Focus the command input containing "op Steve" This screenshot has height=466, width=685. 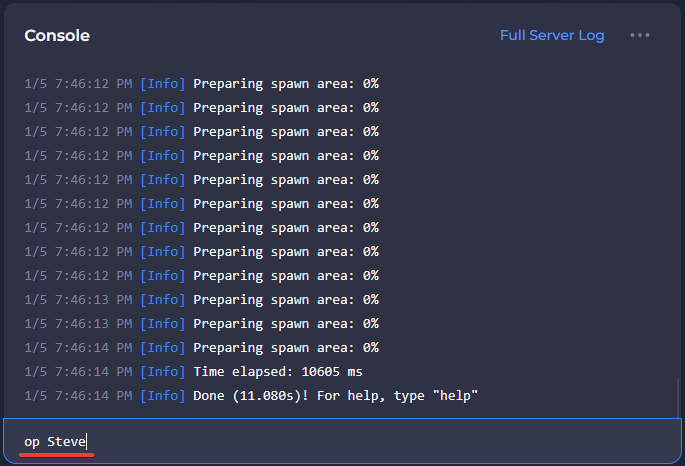pos(340,441)
